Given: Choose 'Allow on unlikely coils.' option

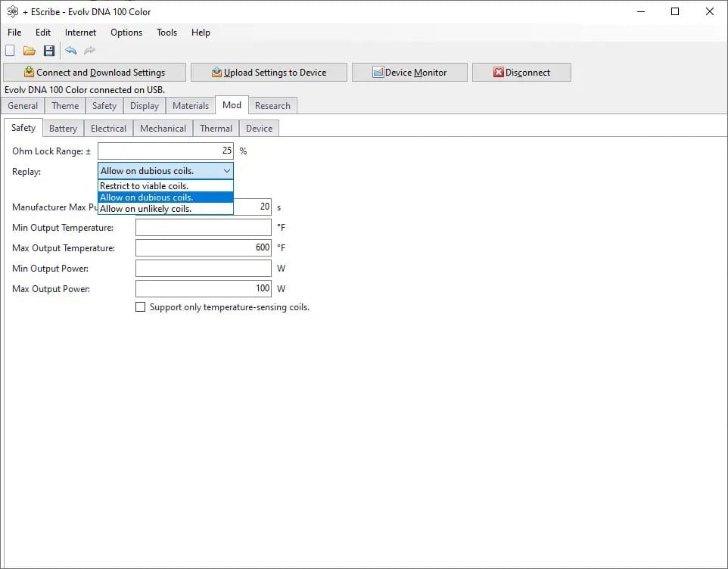Looking at the screenshot, I should click(x=165, y=209).
